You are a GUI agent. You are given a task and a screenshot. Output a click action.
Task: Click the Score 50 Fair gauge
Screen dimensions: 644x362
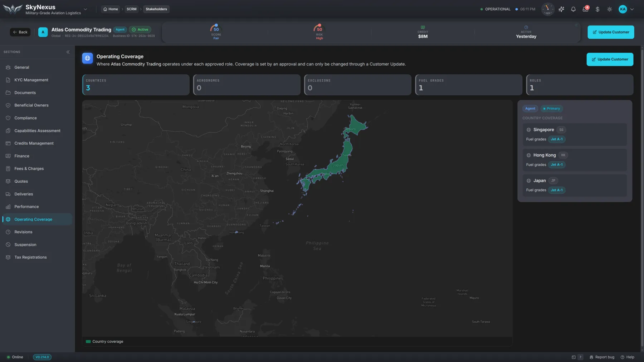click(x=216, y=32)
